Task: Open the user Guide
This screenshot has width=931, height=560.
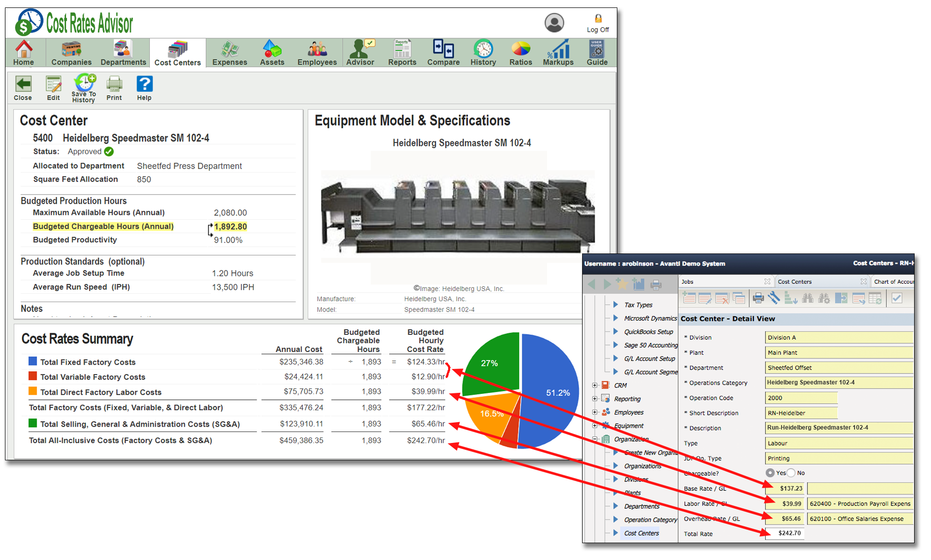Action: [x=597, y=53]
